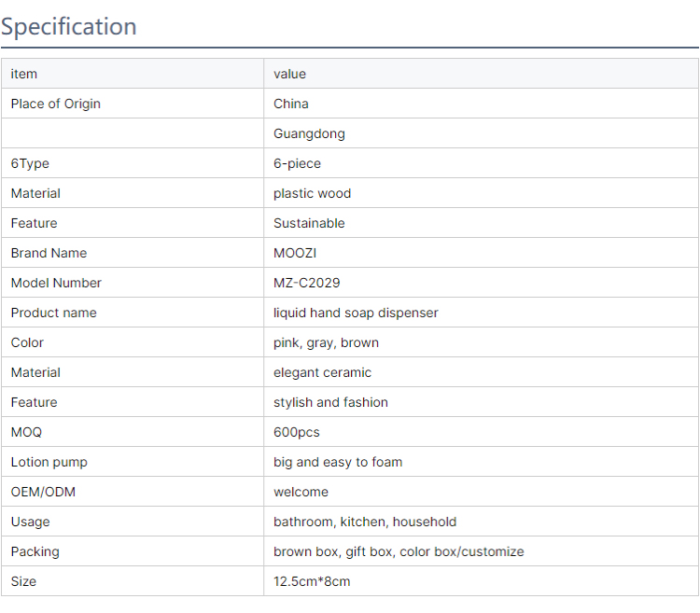Image resolution: width=700 pixels, height=613 pixels.
Task: Click 'big and easy to foam' text
Action: (x=338, y=462)
